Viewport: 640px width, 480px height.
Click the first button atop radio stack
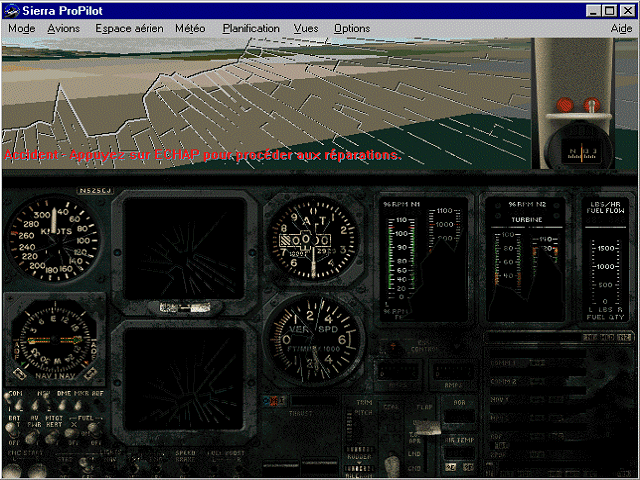pos(589,337)
